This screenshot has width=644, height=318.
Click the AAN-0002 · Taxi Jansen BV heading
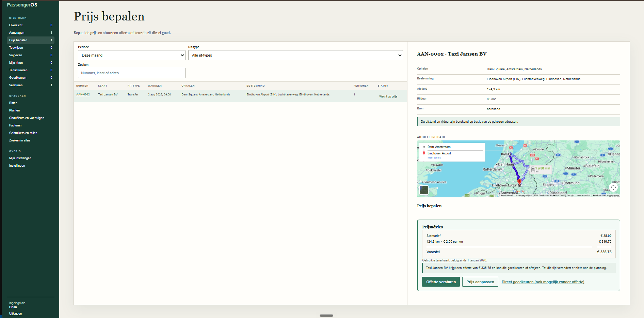(x=452, y=54)
